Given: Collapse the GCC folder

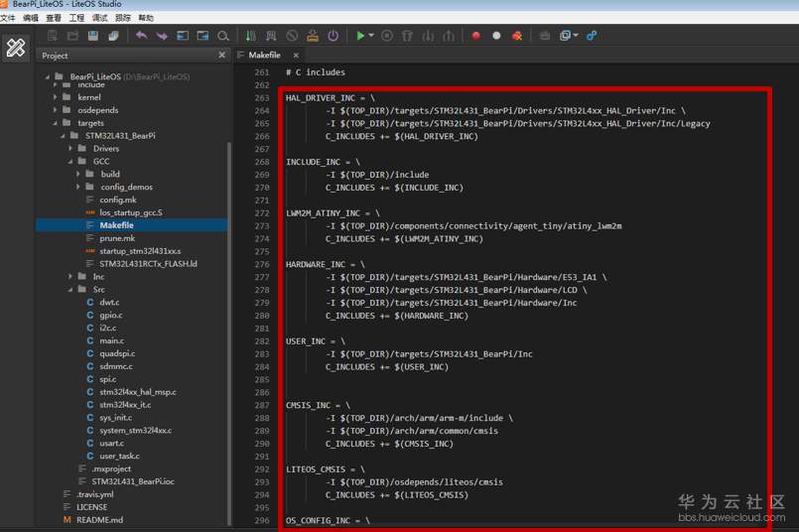Looking at the screenshot, I should tap(70, 161).
